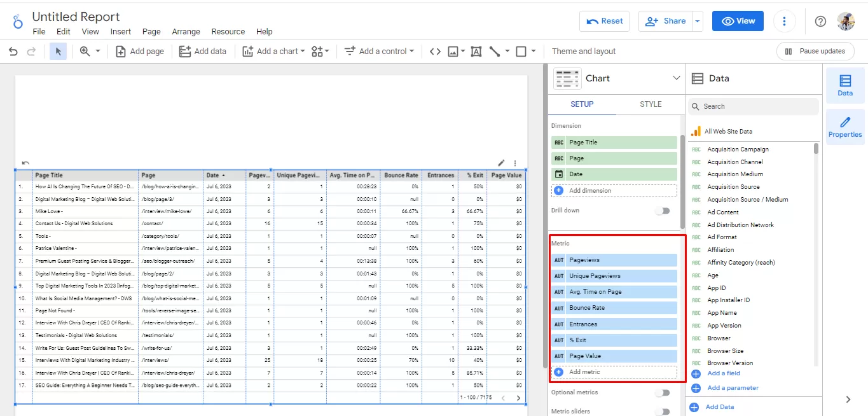Click the Add a field link
The image size is (868, 416).
point(724,373)
